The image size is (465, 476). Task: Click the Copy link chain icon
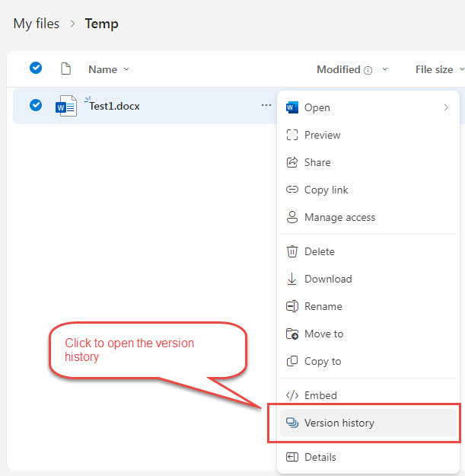(x=292, y=190)
